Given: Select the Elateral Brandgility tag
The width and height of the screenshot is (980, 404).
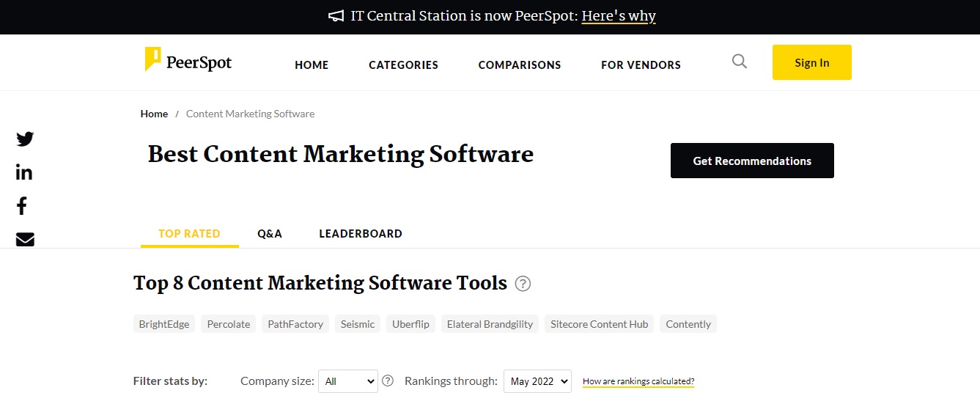Looking at the screenshot, I should click(490, 324).
